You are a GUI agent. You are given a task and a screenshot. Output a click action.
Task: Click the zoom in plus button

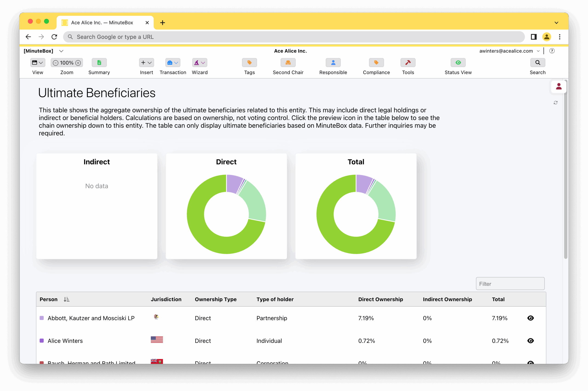click(78, 63)
